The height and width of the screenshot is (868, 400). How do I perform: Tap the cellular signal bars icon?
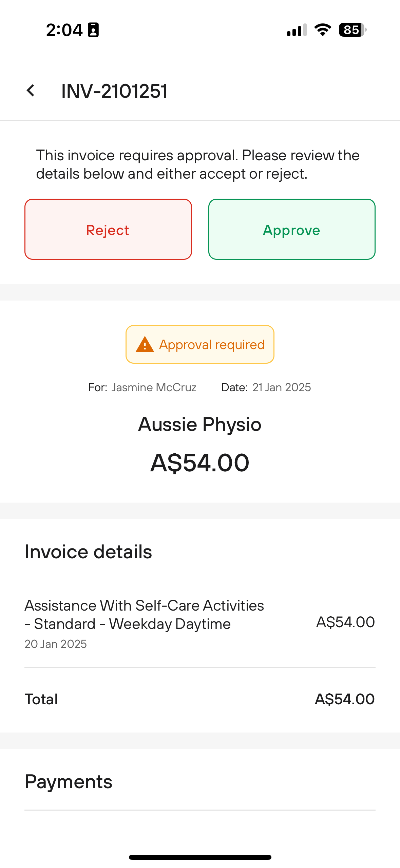pyautogui.click(x=297, y=30)
